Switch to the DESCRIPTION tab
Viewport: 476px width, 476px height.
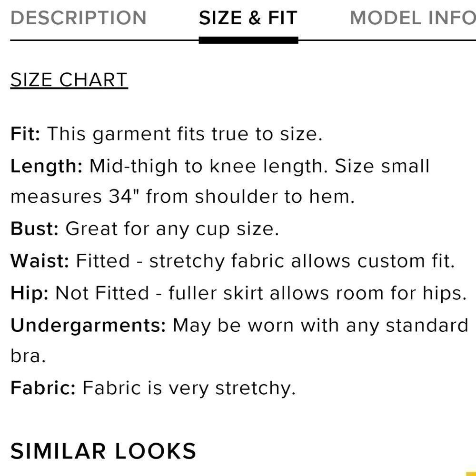[x=79, y=18]
